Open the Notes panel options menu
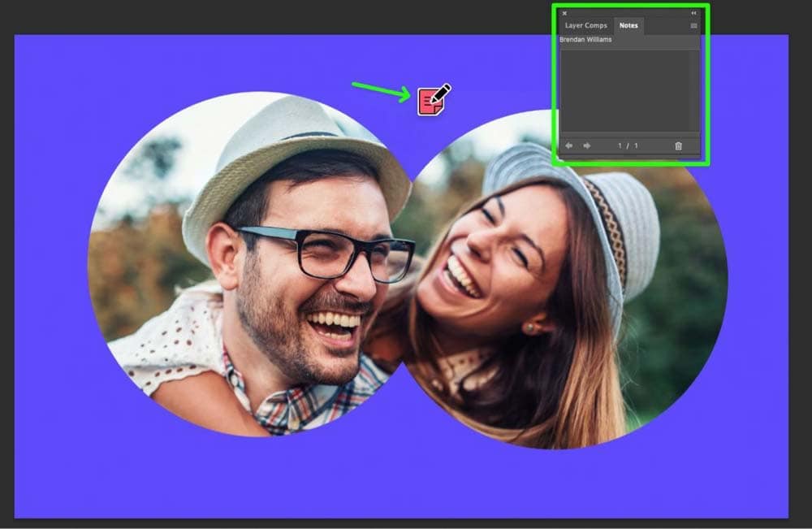This screenshot has width=812, height=529. (x=693, y=25)
